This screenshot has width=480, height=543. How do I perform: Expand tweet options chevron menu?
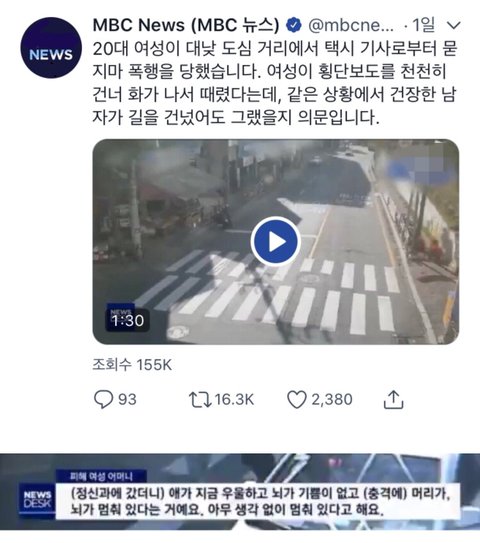point(453,25)
